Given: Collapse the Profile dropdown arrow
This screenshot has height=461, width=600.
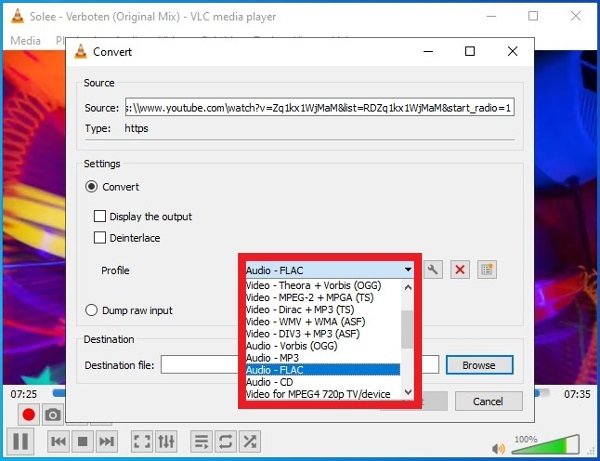Looking at the screenshot, I should pos(408,270).
